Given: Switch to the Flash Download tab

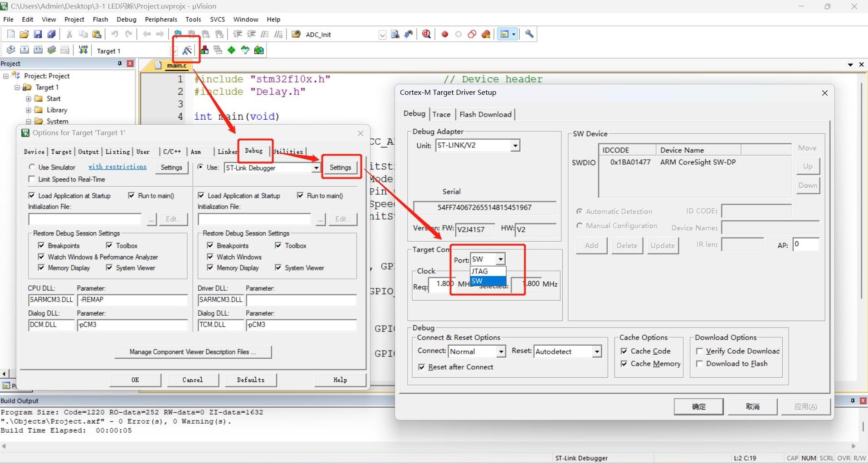Looking at the screenshot, I should (485, 114).
